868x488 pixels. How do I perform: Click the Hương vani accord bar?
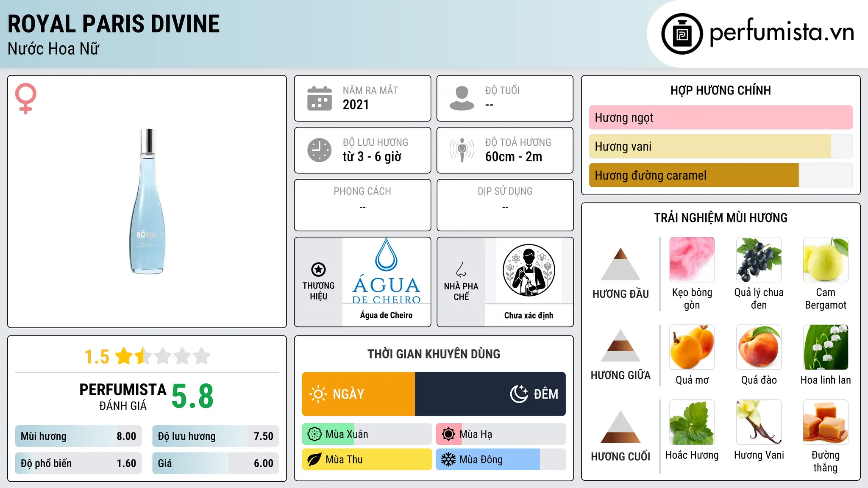[721, 146]
